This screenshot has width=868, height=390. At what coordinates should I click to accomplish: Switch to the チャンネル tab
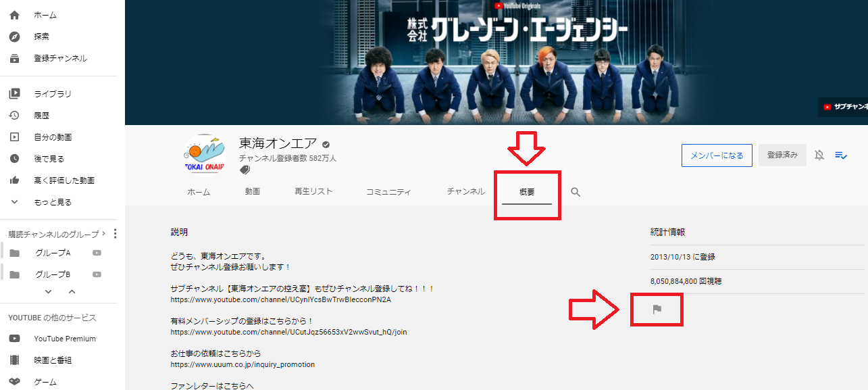click(x=466, y=192)
